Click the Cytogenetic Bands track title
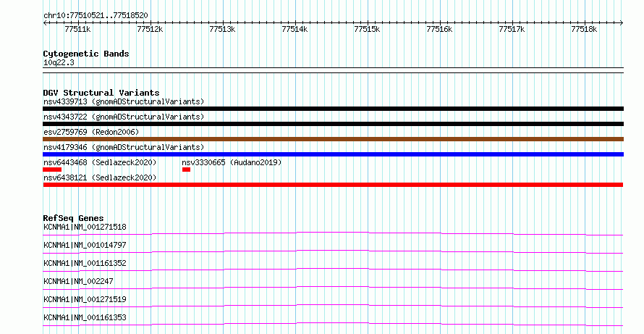The width and height of the screenshot is (644, 334). pyautogui.click(x=86, y=54)
